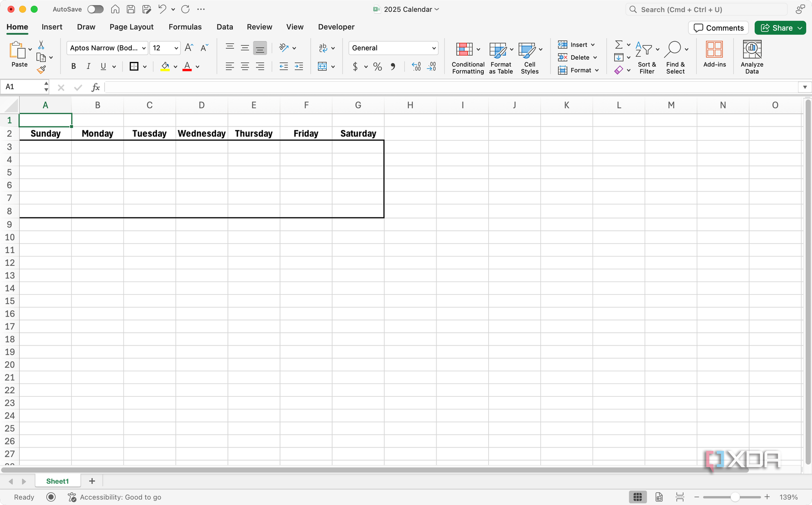Apply yellow fill color swatch
This screenshot has width=812, height=505.
pyautogui.click(x=165, y=66)
